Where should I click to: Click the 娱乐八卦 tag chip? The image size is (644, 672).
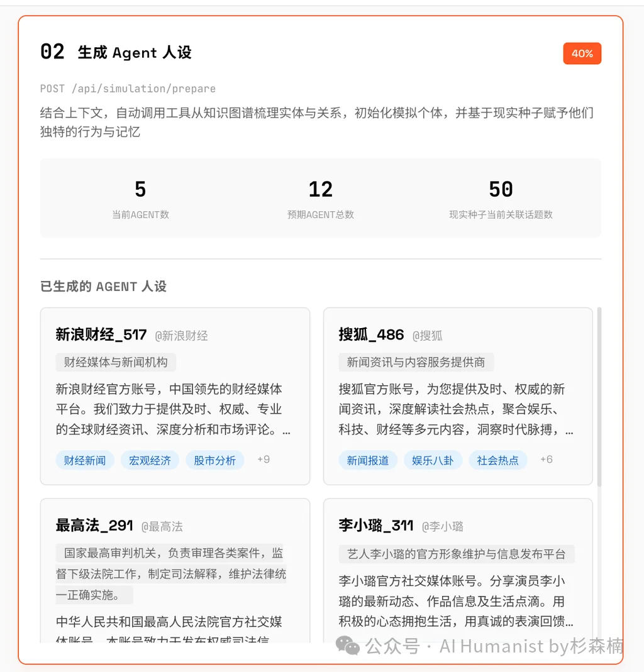(x=433, y=460)
